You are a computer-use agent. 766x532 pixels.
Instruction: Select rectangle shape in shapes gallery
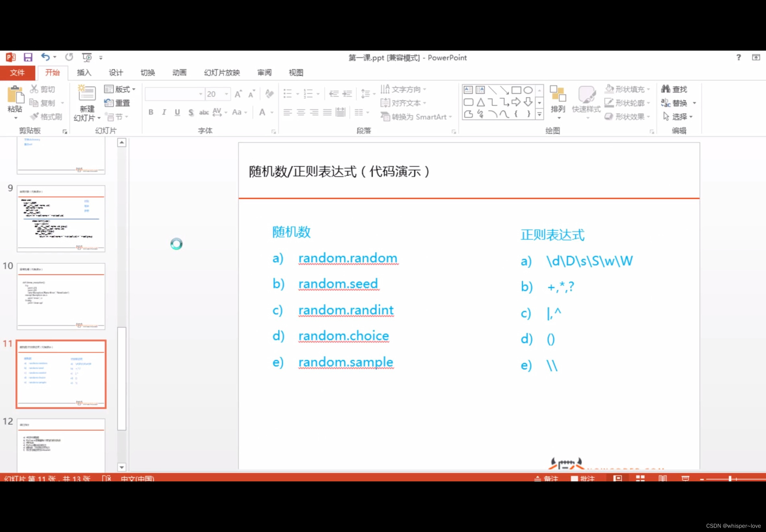pyautogui.click(x=516, y=90)
